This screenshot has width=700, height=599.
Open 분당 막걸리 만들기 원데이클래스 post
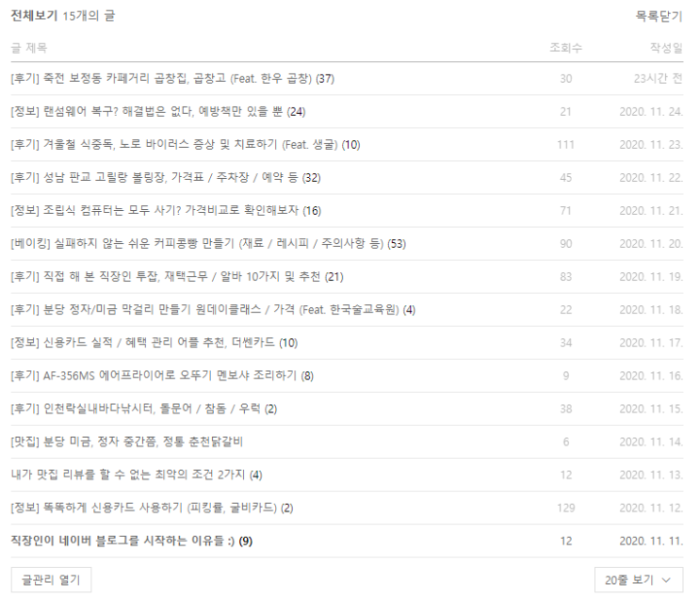[213, 310]
